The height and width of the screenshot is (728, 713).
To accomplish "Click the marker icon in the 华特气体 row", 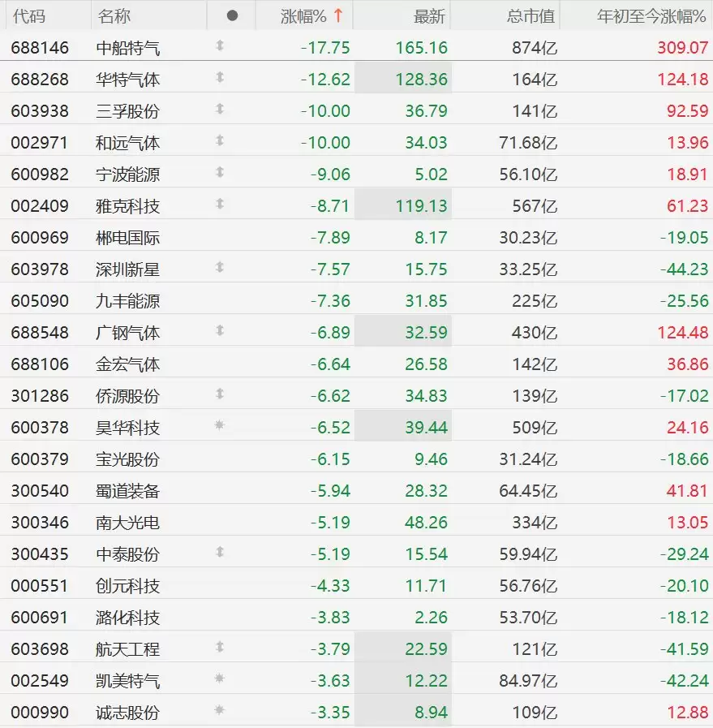I will pos(220,77).
